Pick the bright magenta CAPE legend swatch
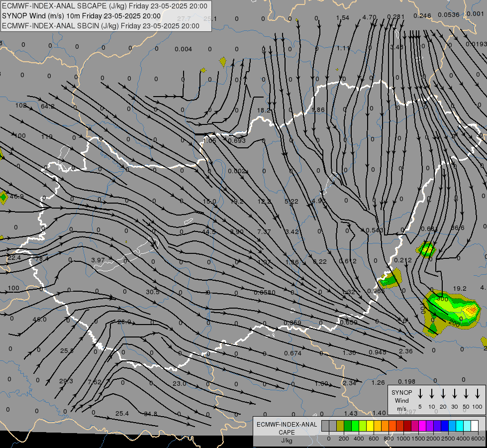Screen dimensions: 487x448 click(x=422, y=426)
